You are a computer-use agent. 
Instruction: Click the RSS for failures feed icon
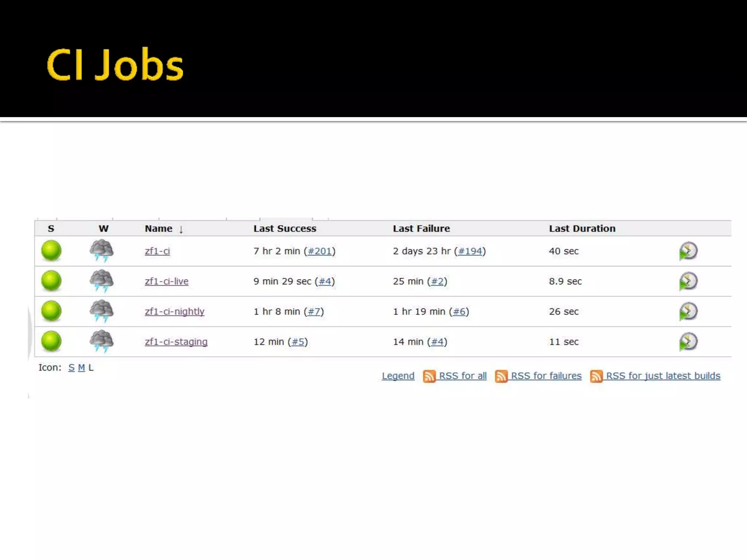coord(501,376)
